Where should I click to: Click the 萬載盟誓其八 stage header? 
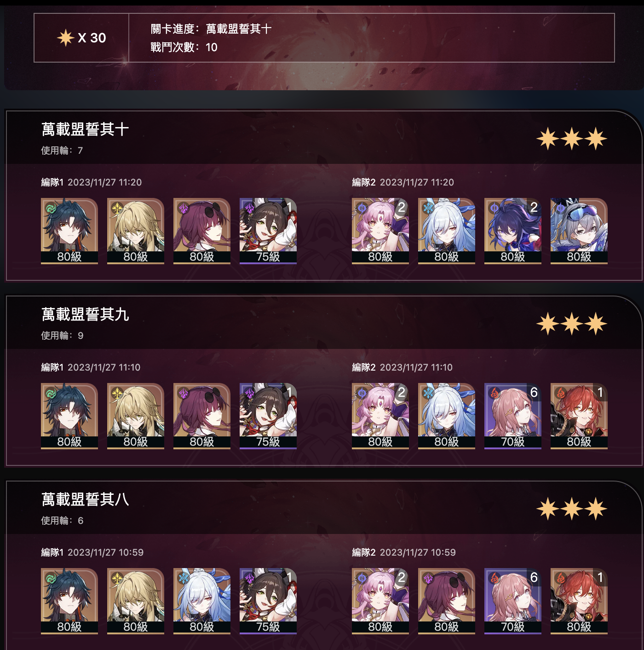coord(85,499)
